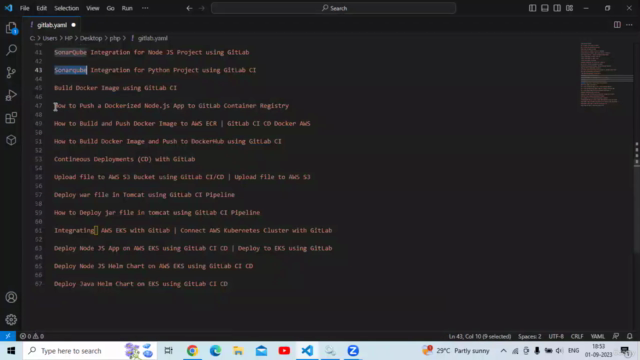Open the Users breadcrumb

(50, 38)
